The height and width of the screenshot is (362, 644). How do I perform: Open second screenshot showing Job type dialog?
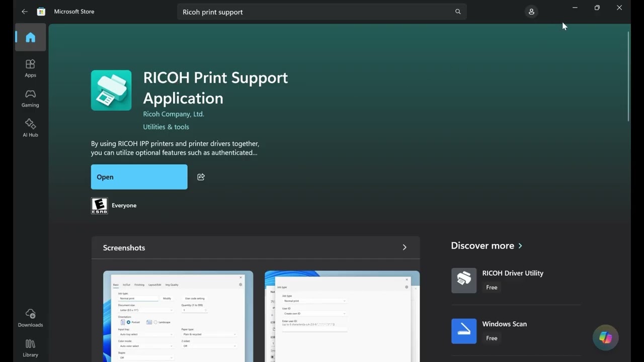[342, 316]
